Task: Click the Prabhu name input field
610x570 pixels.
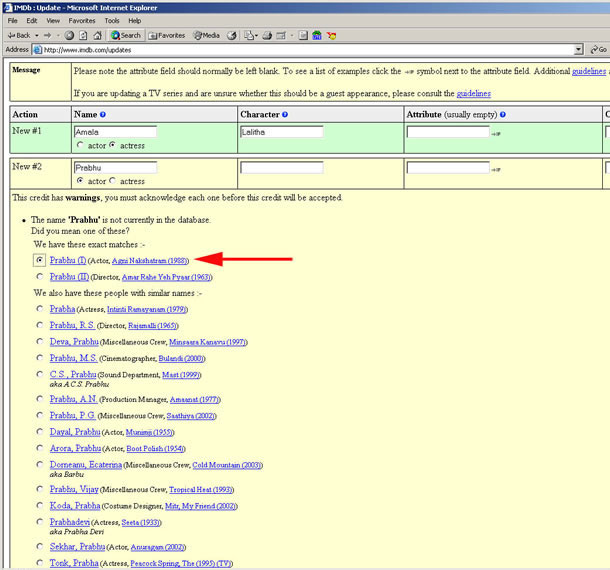Action: coord(115,168)
